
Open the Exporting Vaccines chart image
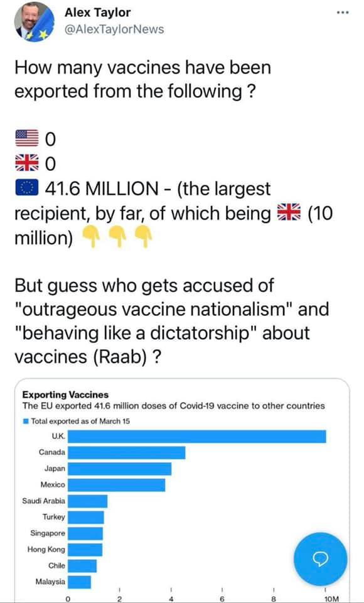[x=182, y=491]
